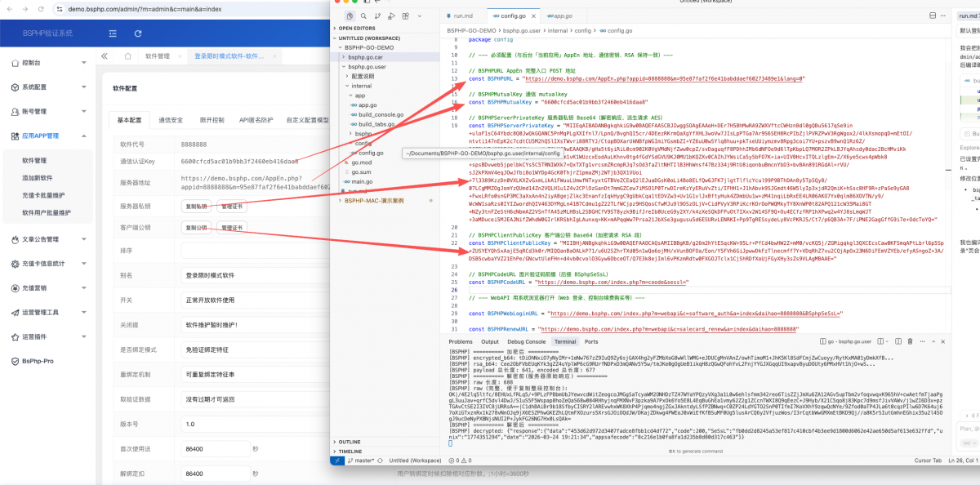980x485 pixels.
Task: Open the Source Control view icon
Action: click(x=377, y=16)
